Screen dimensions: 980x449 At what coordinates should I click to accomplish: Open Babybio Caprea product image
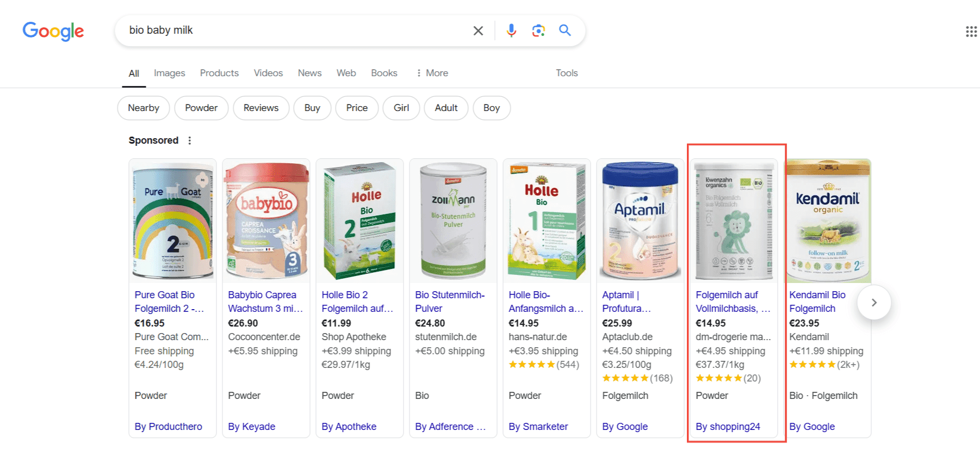pos(266,221)
